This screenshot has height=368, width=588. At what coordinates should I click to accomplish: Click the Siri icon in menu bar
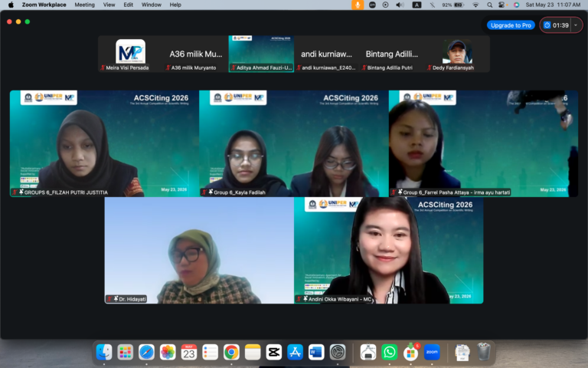click(x=516, y=5)
